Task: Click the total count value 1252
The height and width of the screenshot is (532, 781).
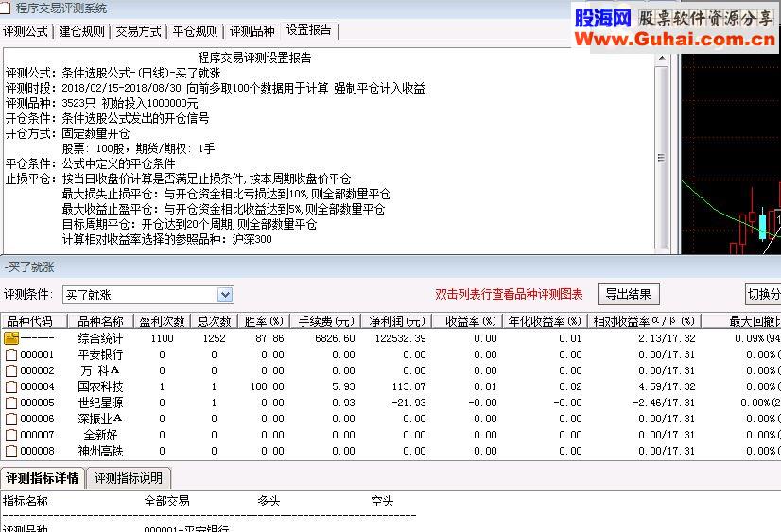Action: point(215,338)
